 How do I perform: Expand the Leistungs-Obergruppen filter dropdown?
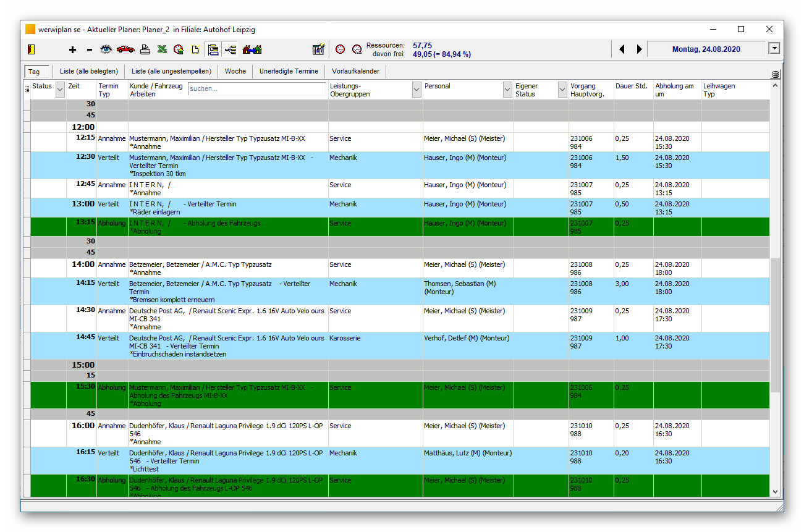[417, 90]
